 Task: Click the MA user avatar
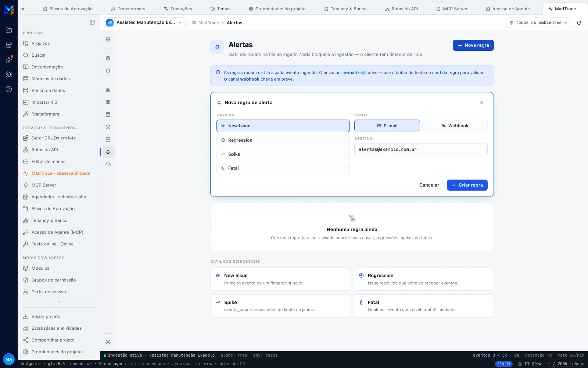9,359
